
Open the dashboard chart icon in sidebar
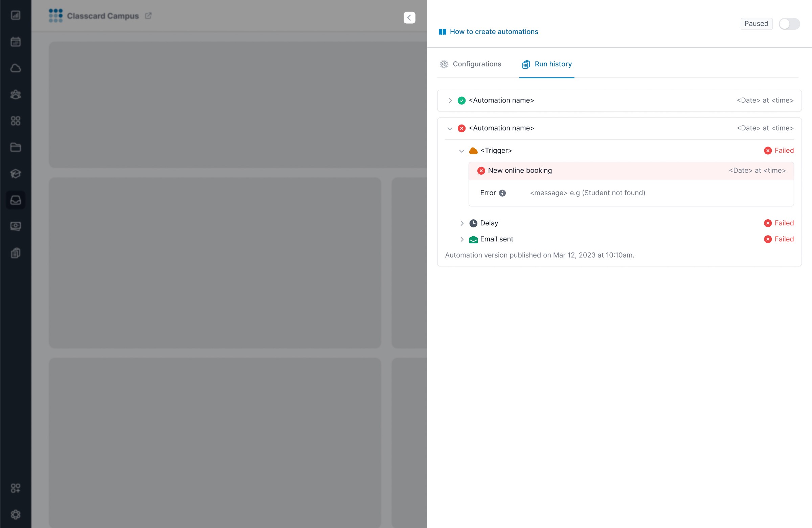pyautogui.click(x=16, y=15)
